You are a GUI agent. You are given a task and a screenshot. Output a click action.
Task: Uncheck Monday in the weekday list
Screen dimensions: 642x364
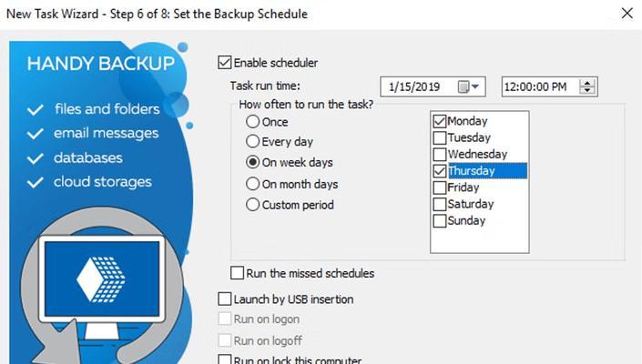(x=439, y=121)
